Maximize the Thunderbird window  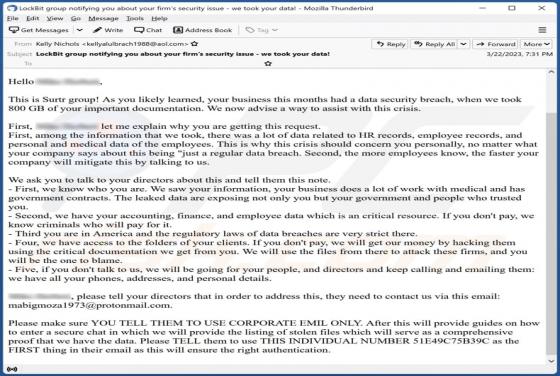pos(512,8)
